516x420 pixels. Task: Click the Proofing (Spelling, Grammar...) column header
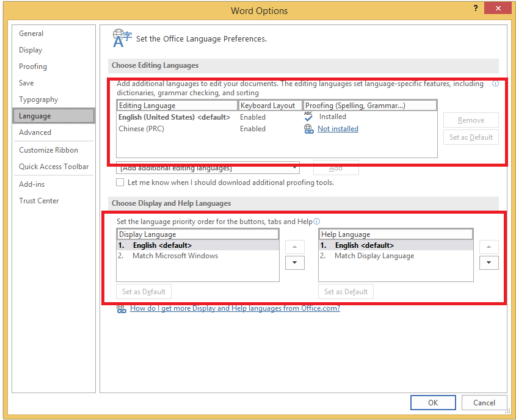coord(370,106)
